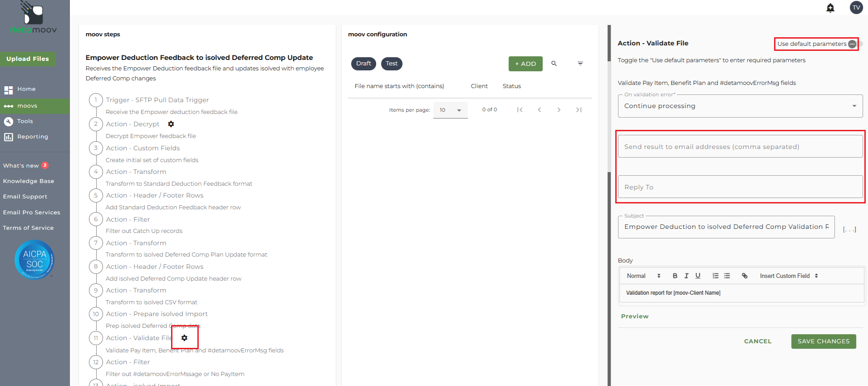Click into the Body text area
The width and height of the screenshot is (868, 386).
(x=741, y=293)
